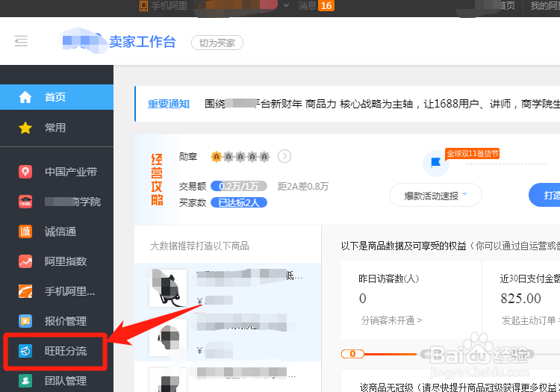The width and height of the screenshot is (560, 392).
Task: Open the 常用 sidebar menu
Action: coord(57,128)
